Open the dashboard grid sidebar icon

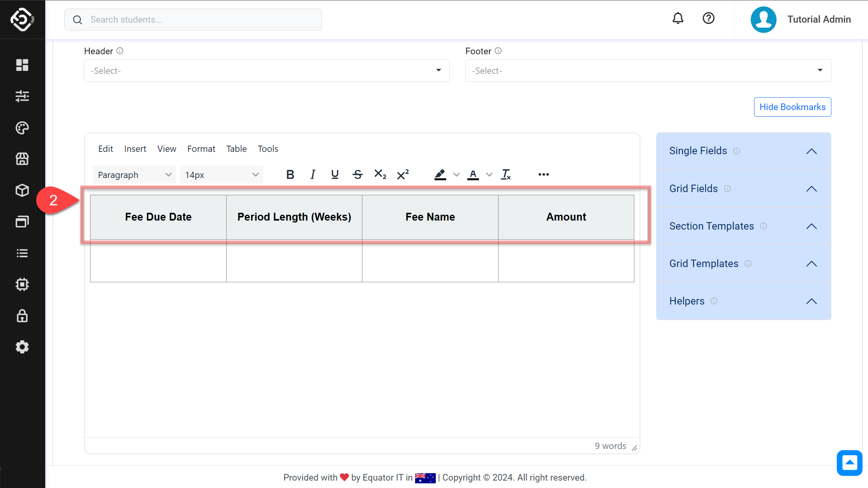(x=22, y=65)
